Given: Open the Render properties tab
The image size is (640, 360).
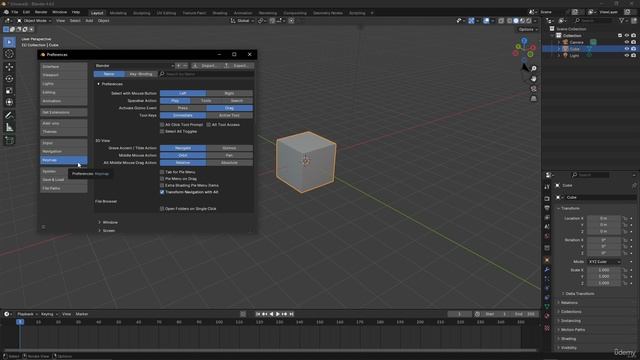Looking at the screenshot, I should pos(547,199).
